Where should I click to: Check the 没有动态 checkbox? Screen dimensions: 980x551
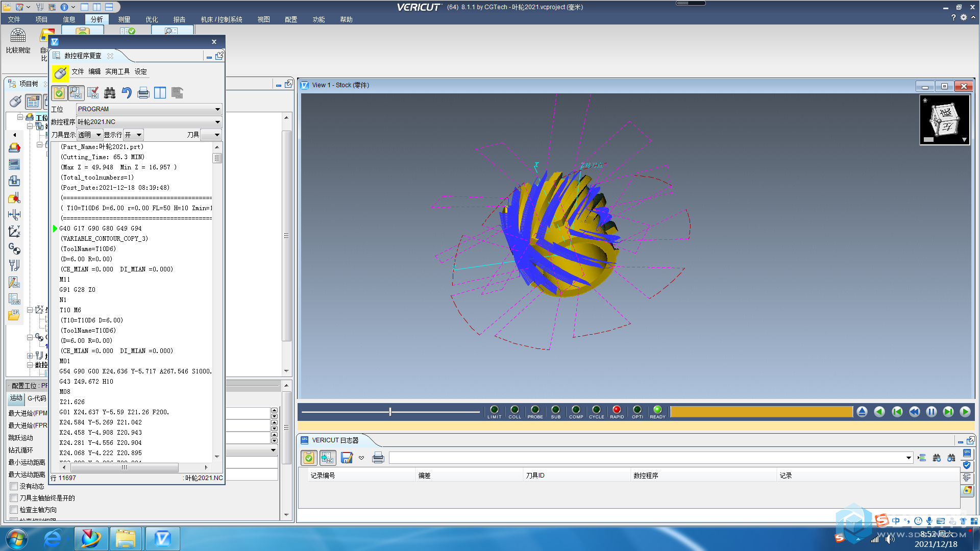point(14,486)
